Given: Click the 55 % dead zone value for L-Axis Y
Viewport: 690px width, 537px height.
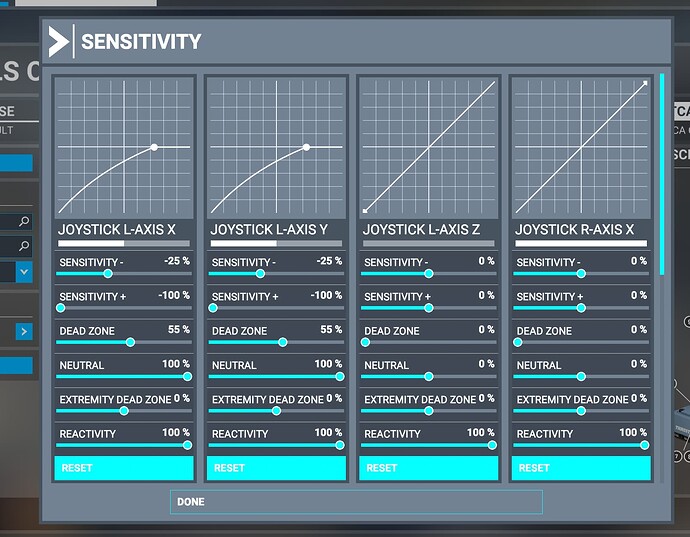Looking at the screenshot, I should tap(331, 330).
